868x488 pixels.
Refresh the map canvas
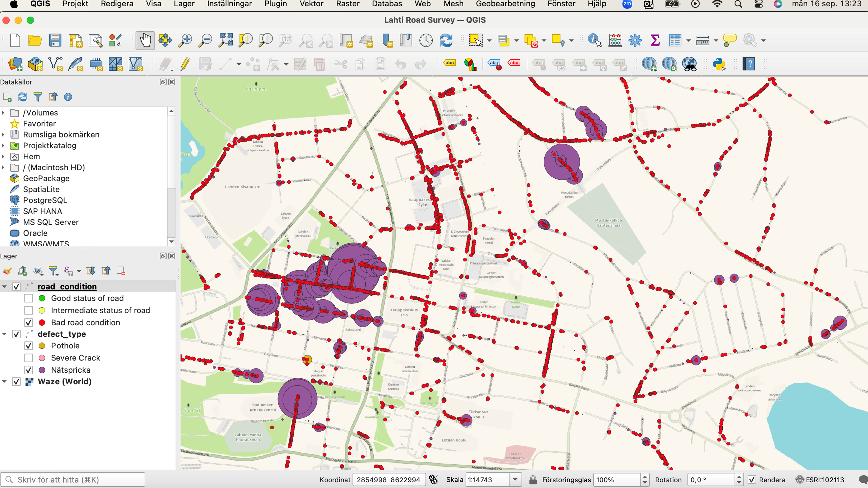[x=446, y=40]
